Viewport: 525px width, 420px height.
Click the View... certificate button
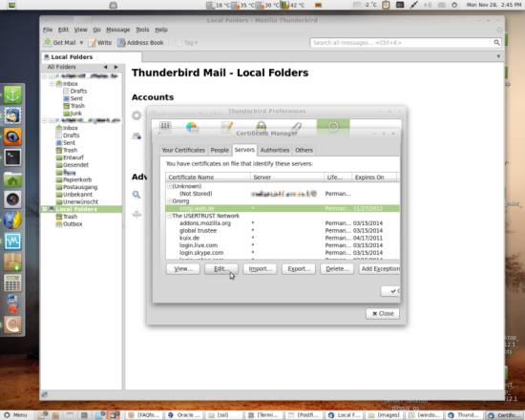point(183,269)
